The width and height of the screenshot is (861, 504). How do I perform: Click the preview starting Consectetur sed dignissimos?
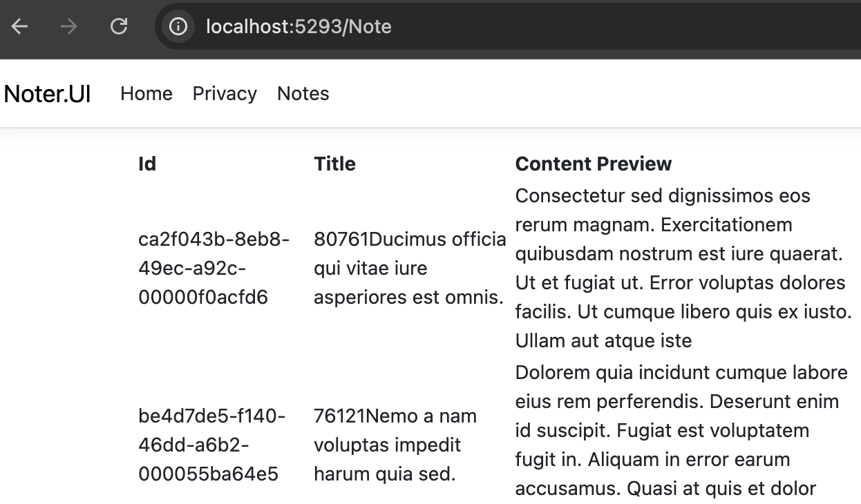[x=683, y=269]
